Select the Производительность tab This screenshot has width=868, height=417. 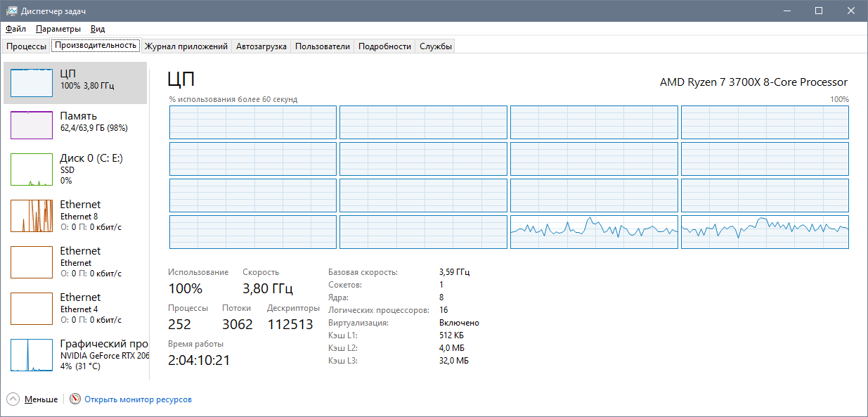(96, 46)
